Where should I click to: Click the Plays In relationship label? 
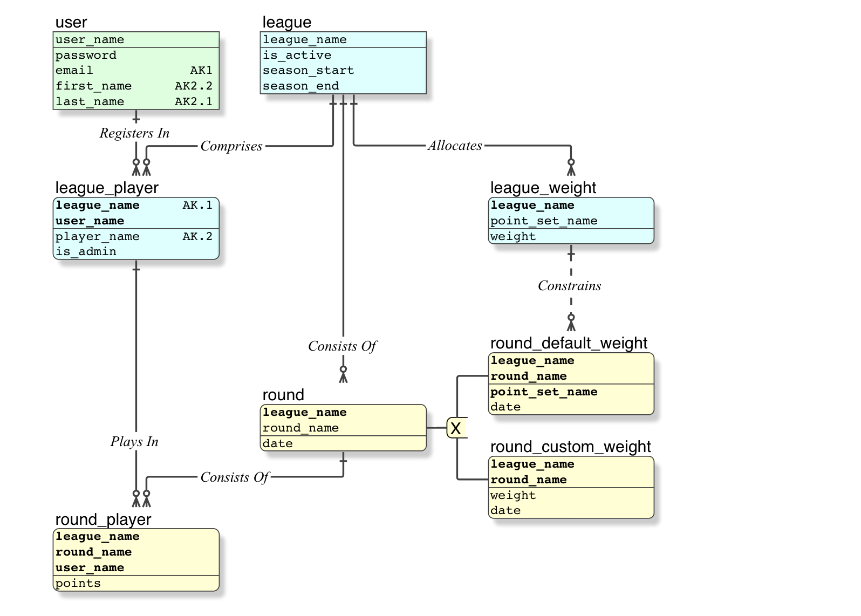134,442
